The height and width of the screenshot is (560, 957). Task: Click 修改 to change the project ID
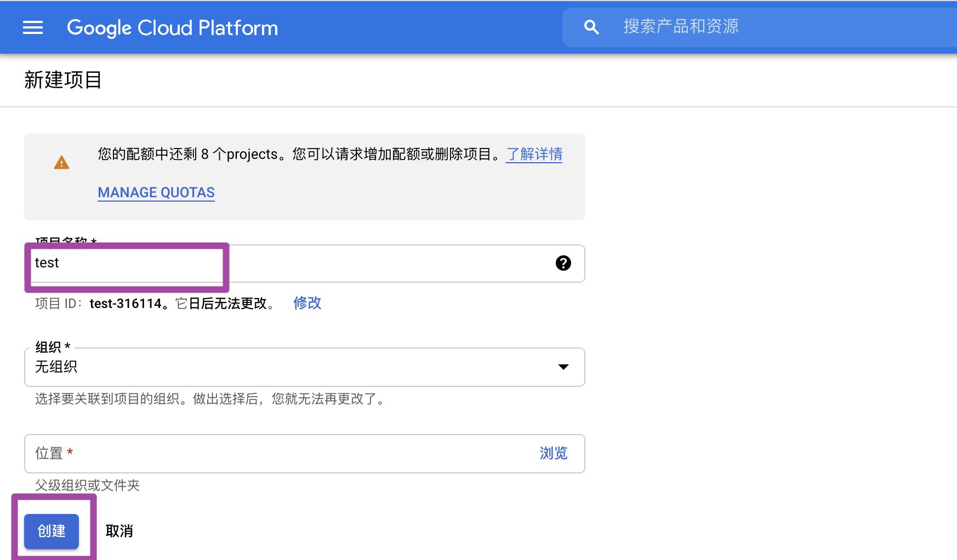(x=307, y=303)
